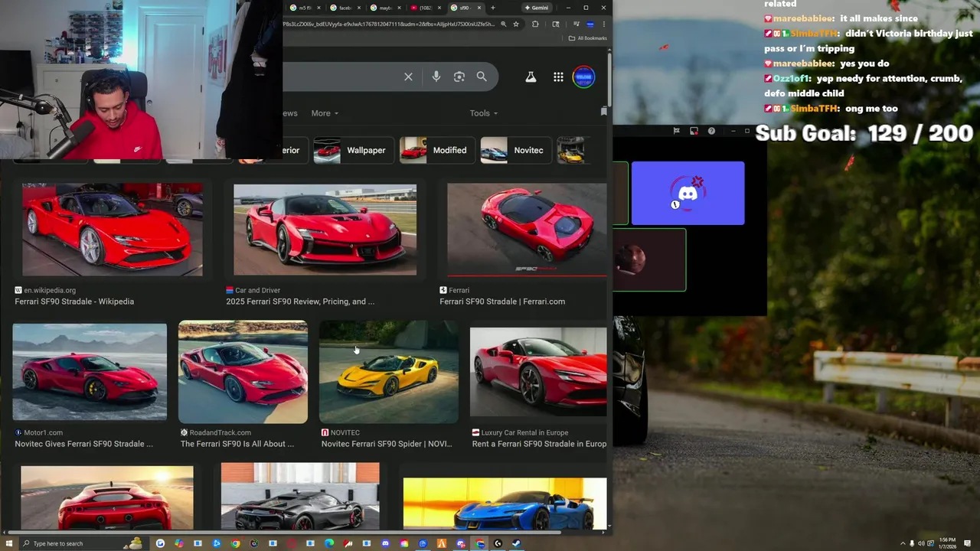Viewport: 980px width, 551px height.
Task: Open Steam from the taskbar
Action: (x=516, y=543)
